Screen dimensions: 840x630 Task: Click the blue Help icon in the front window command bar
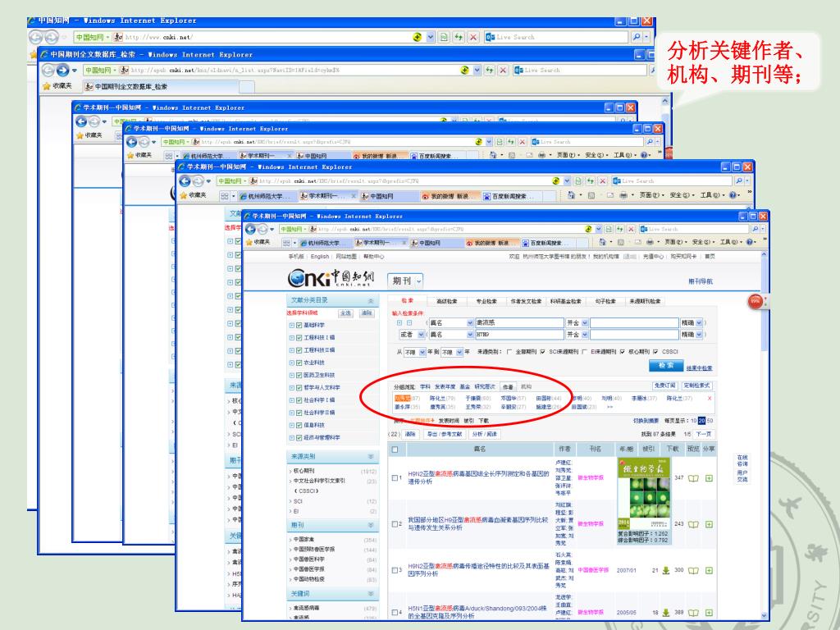751,242
